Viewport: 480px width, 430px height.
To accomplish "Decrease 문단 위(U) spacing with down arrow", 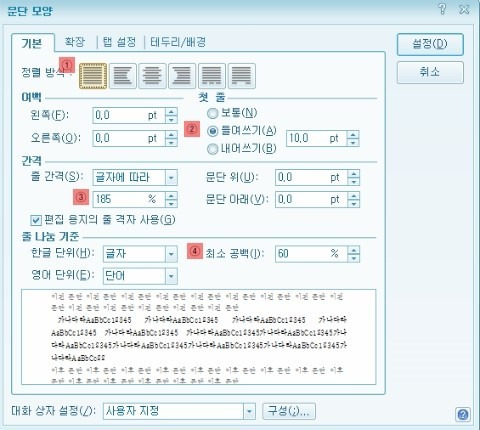I will click(354, 182).
